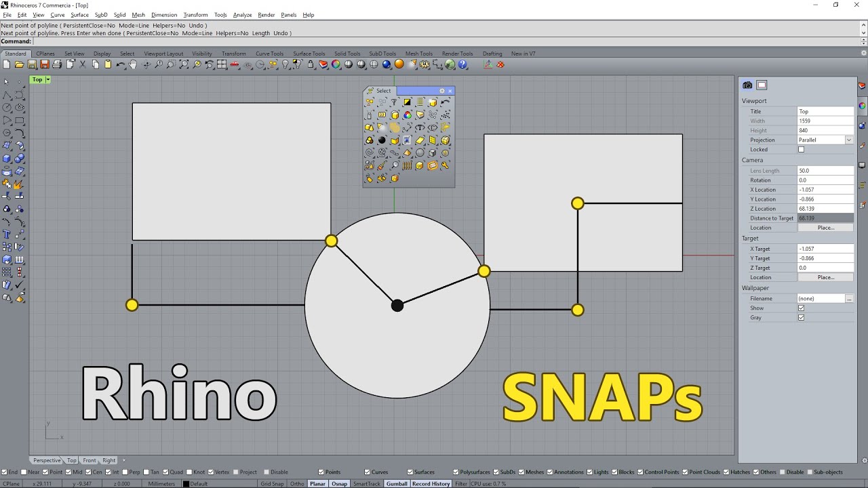Click the Print icon in the toolbar

(x=57, y=64)
